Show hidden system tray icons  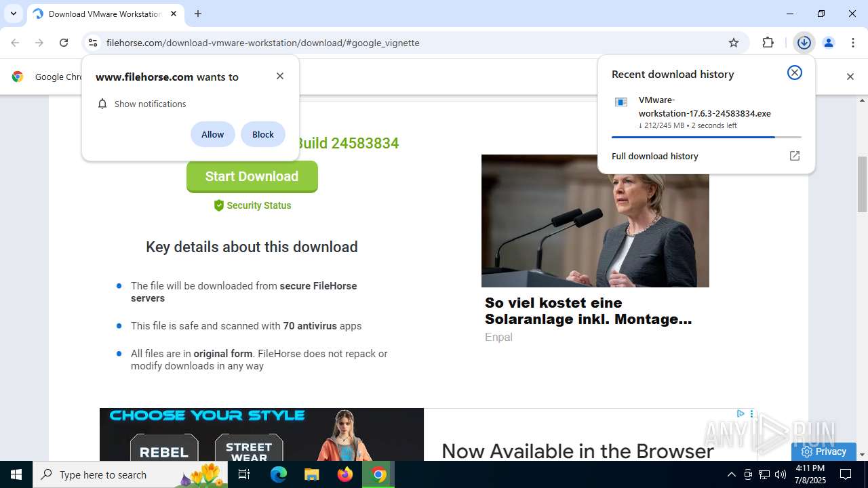pos(731,474)
